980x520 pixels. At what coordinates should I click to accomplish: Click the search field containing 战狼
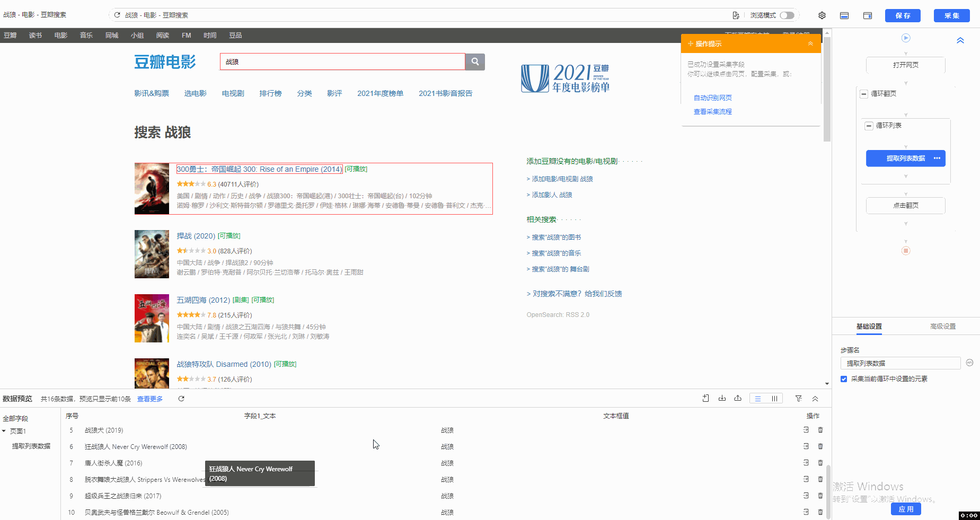pyautogui.click(x=342, y=61)
